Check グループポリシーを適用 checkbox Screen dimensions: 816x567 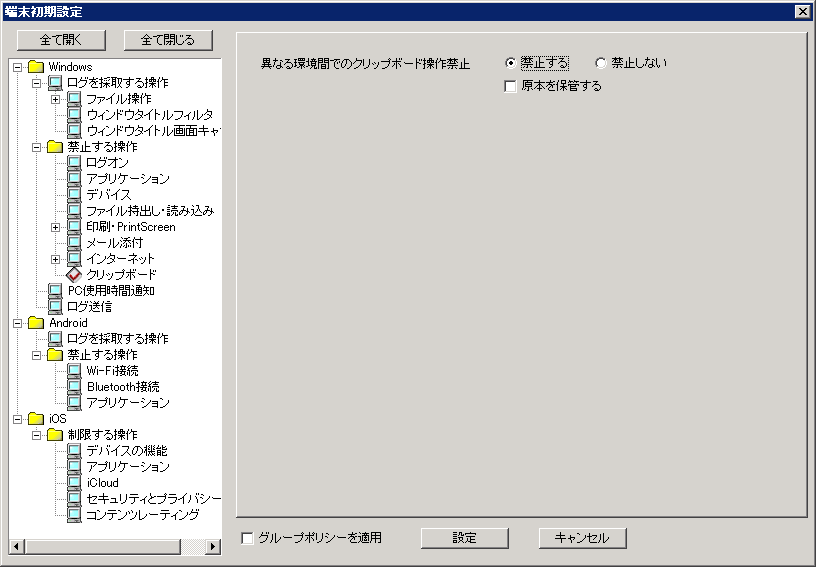click(x=248, y=538)
